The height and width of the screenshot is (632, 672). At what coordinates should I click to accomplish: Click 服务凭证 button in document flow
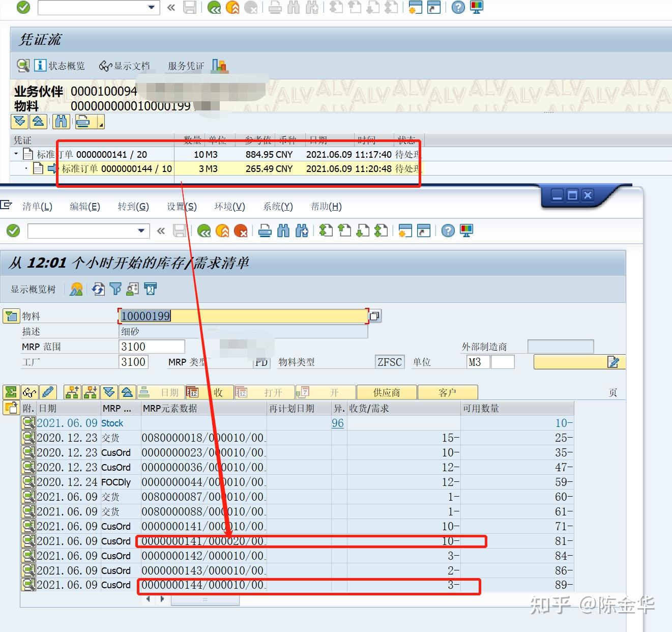[x=186, y=66]
